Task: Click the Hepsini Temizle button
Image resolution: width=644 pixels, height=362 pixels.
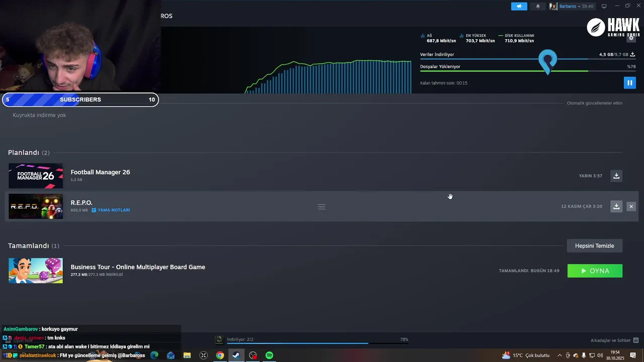Action: tap(595, 246)
